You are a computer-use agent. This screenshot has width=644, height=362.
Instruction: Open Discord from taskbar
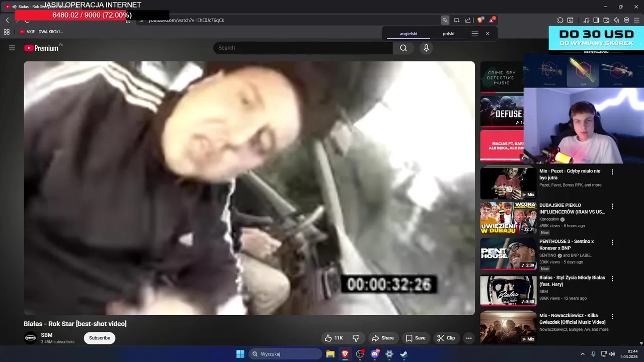(x=374, y=354)
